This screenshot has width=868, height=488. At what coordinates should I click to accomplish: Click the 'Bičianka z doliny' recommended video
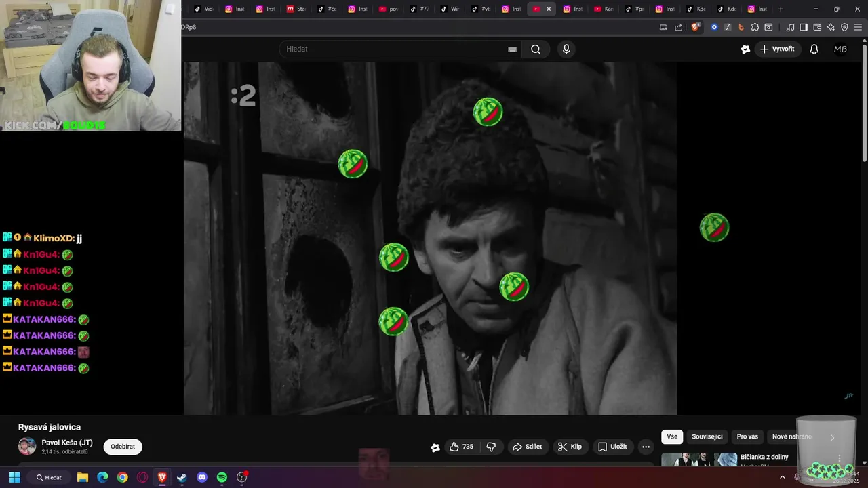point(764,457)
